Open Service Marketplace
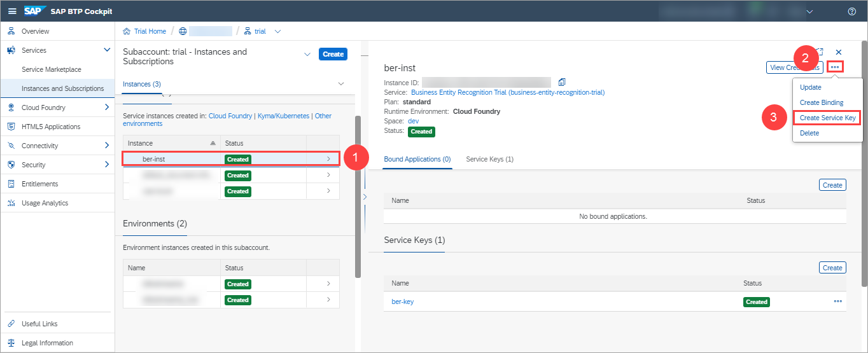868x353 pixels. tap(52, 69)
